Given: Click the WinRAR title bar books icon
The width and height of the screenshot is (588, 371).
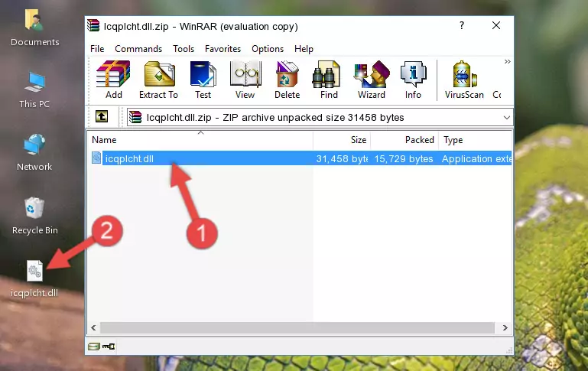Looking at the screenshot, I should coord(93,25).
